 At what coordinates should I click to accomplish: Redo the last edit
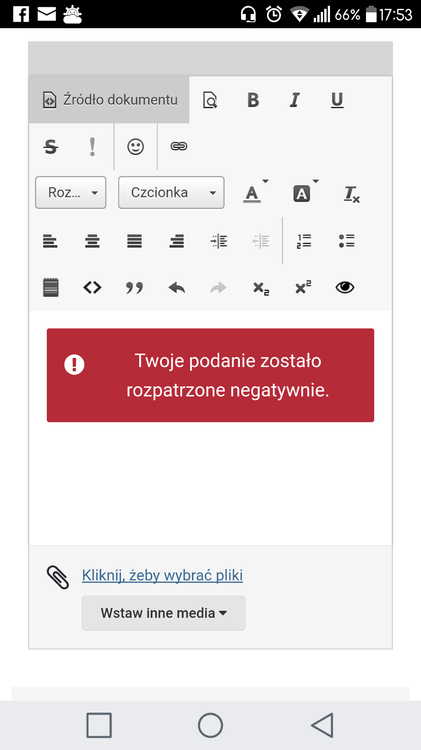tap(219, 287)
